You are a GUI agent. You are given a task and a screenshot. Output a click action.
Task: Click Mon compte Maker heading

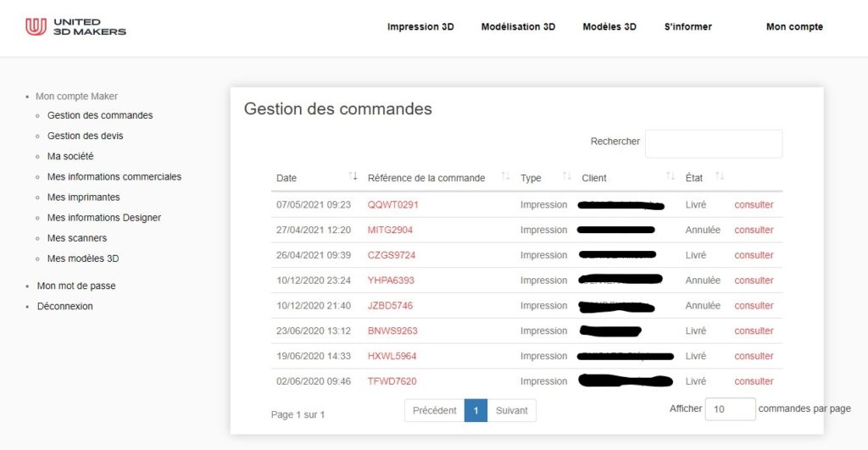pos(76,97)
